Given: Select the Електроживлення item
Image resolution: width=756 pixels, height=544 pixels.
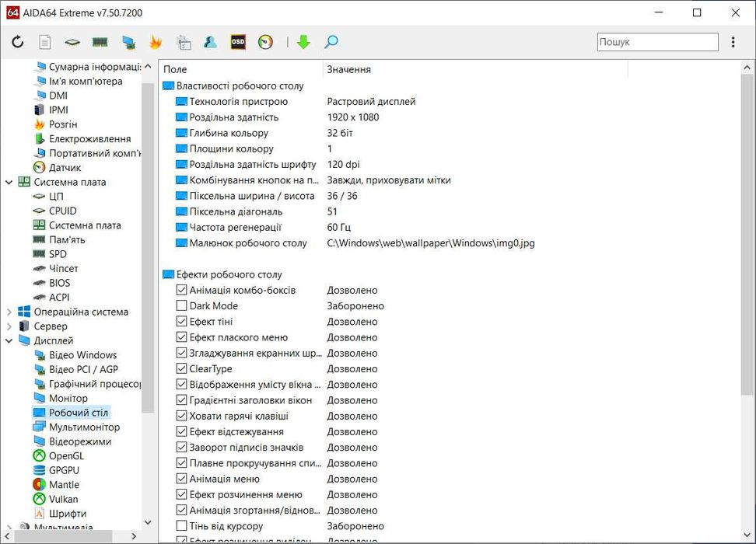Looking at the screenshot, I should [x=89, y=139].
